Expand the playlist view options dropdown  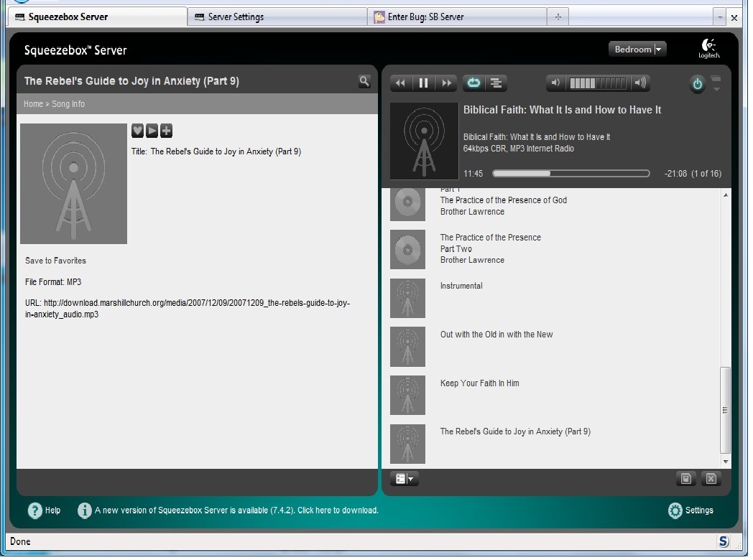[x=404, y=479]
